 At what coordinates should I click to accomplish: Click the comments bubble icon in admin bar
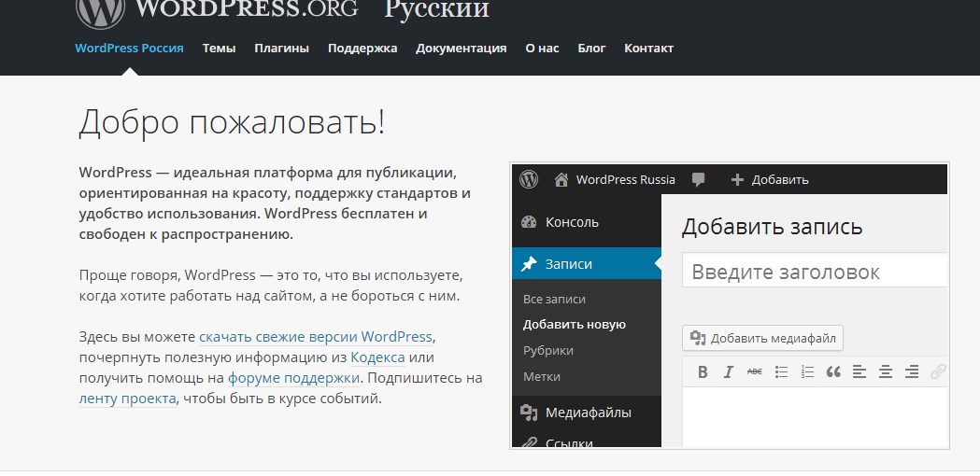(699, 180)
